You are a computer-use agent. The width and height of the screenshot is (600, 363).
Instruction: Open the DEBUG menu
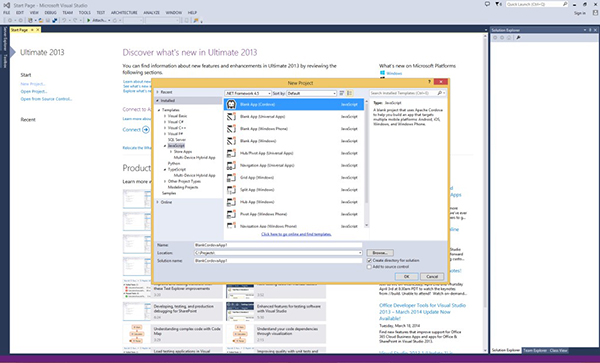pyautogui.click(x=50, y=13)
